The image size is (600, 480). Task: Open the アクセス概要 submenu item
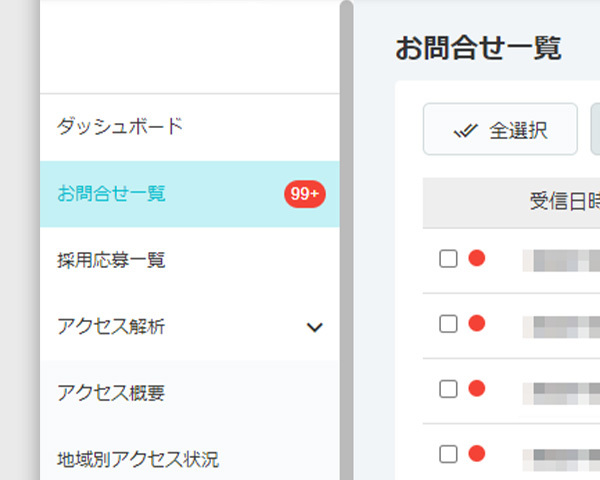(x=190, y=393)
